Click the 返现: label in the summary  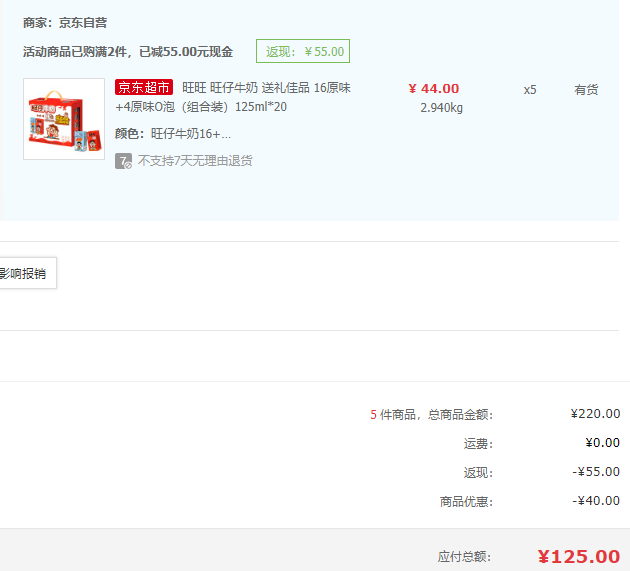tap(479, 473)
